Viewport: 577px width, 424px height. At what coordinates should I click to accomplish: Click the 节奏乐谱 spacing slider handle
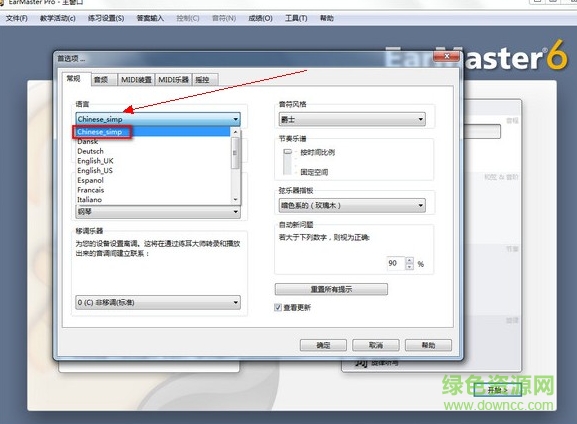point(288,152)
